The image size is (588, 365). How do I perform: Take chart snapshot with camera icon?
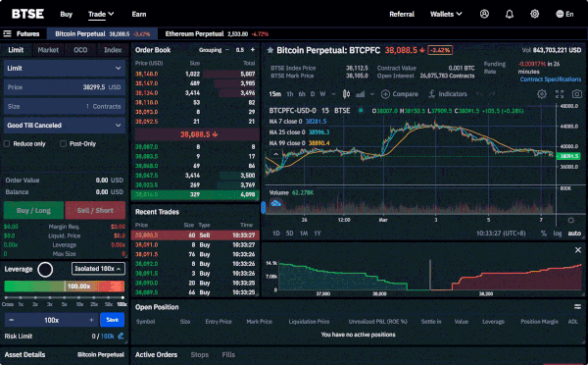pos(577,94)
